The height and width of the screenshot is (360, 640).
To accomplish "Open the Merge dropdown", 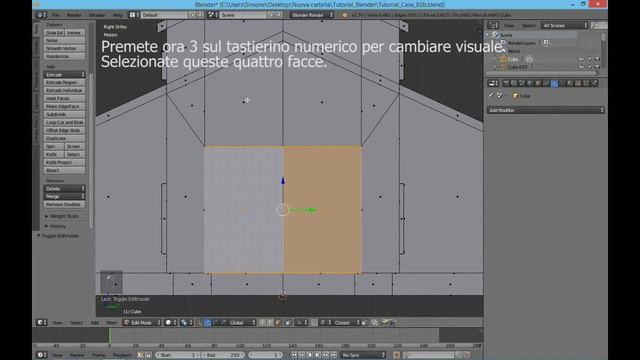I will coord(64,196).
